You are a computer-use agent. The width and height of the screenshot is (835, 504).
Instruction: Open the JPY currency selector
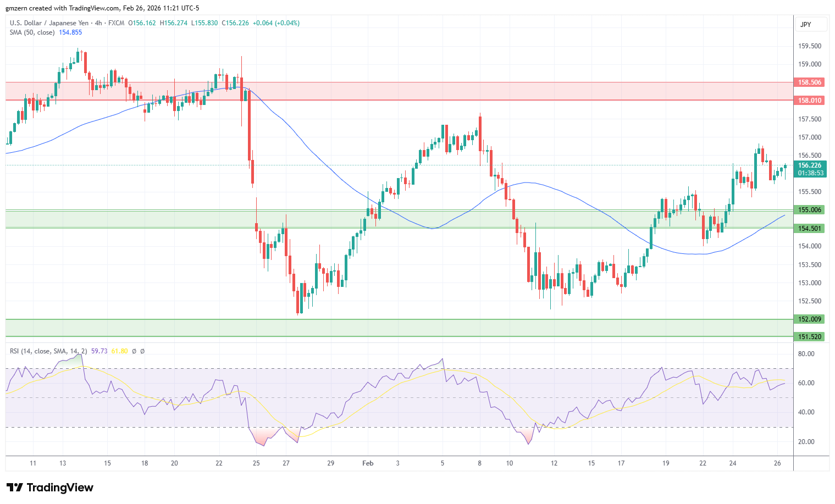pos(811,24)
